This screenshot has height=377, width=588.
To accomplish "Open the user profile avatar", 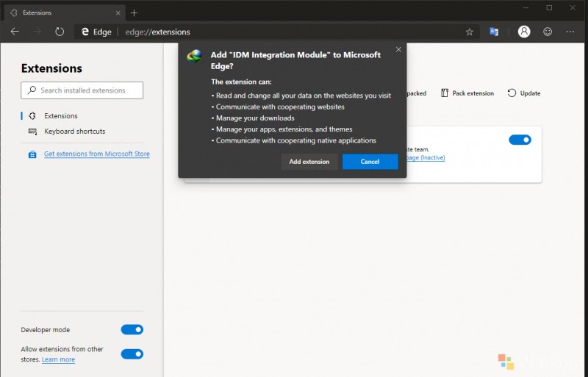I will pos(524,32).
